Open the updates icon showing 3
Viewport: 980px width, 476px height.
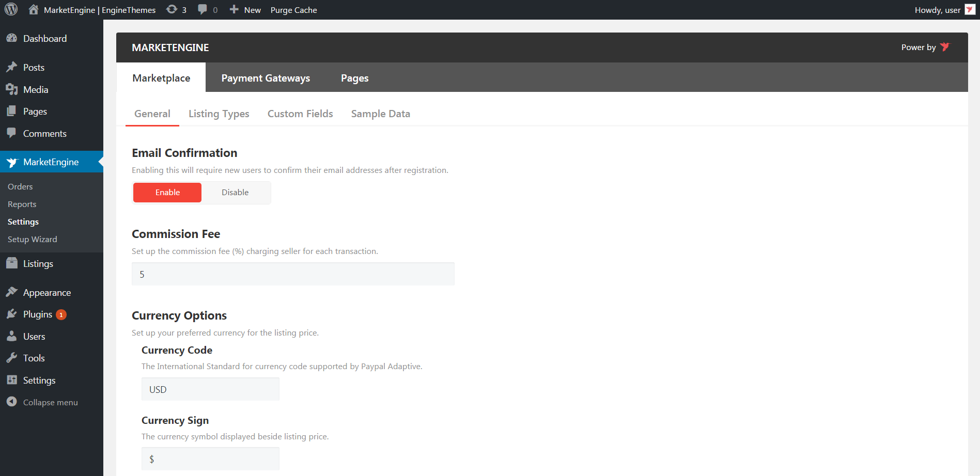(172, 10)
